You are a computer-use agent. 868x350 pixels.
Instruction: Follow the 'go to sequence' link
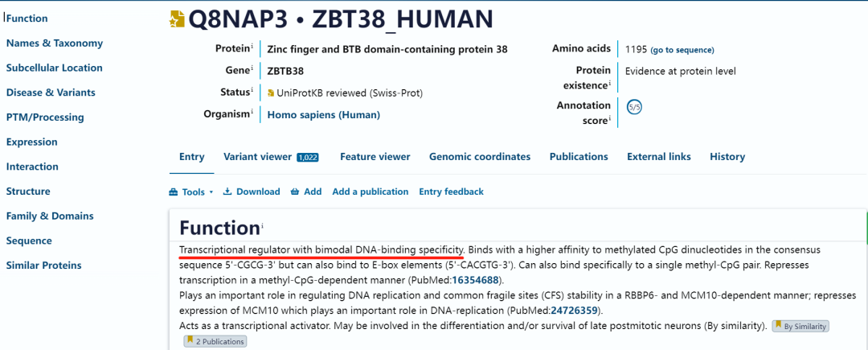[x=682, y=50]
